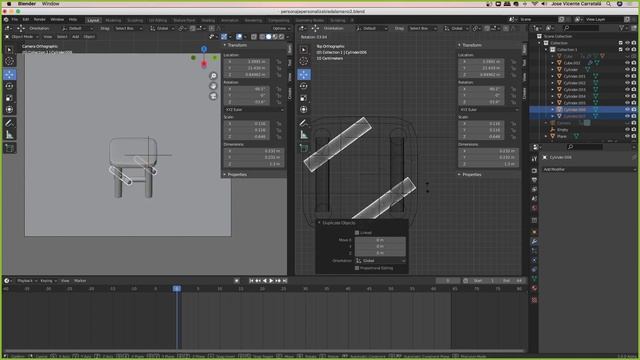Select the Move tool in the camera viewport toolbar
This screenshot has width=640, height=360.
(x=9, y=74)
